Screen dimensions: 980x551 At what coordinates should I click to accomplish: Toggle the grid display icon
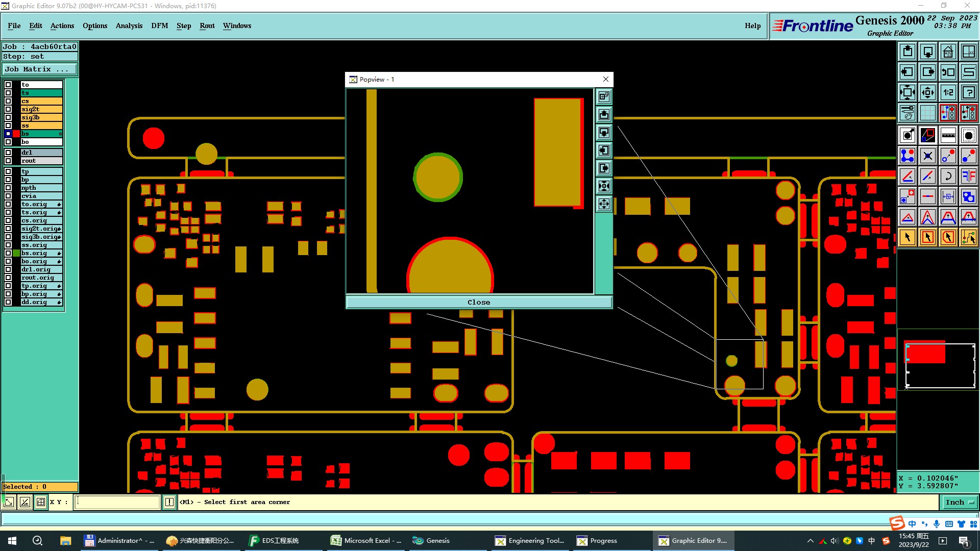point(927,113)
